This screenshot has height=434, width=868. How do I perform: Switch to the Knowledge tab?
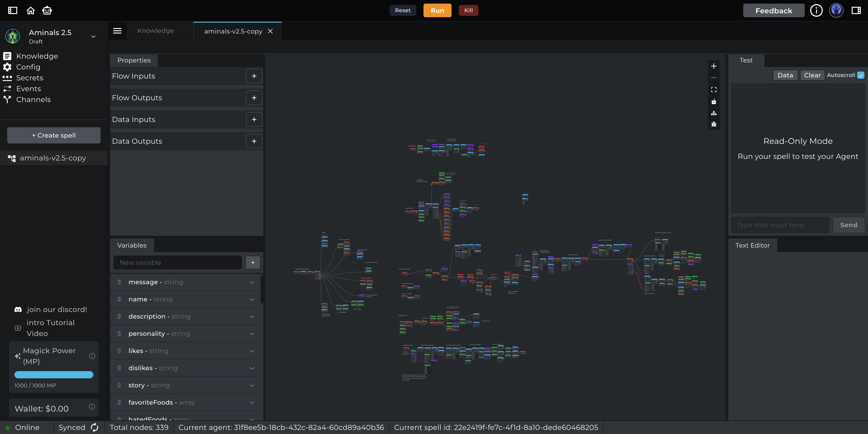155,31
